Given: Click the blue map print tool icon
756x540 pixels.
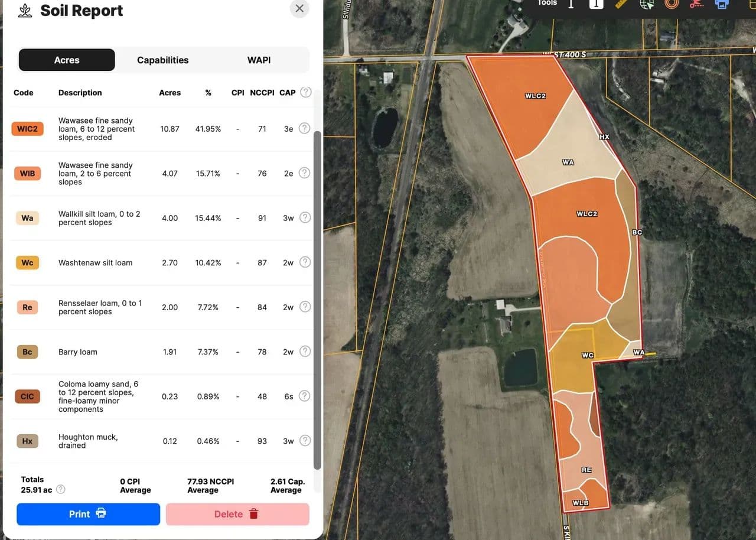Looking at the screenshot, I should (x=722, y=4).
